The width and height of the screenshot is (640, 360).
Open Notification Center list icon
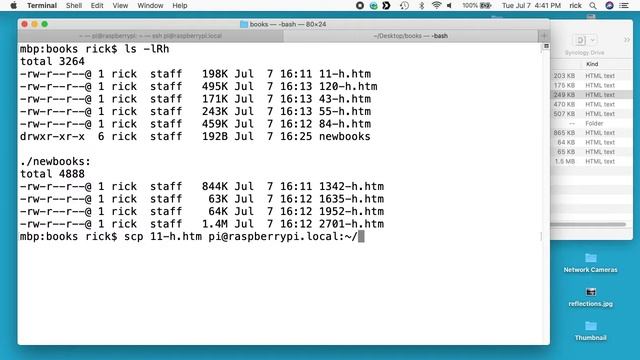click(624, 5)
